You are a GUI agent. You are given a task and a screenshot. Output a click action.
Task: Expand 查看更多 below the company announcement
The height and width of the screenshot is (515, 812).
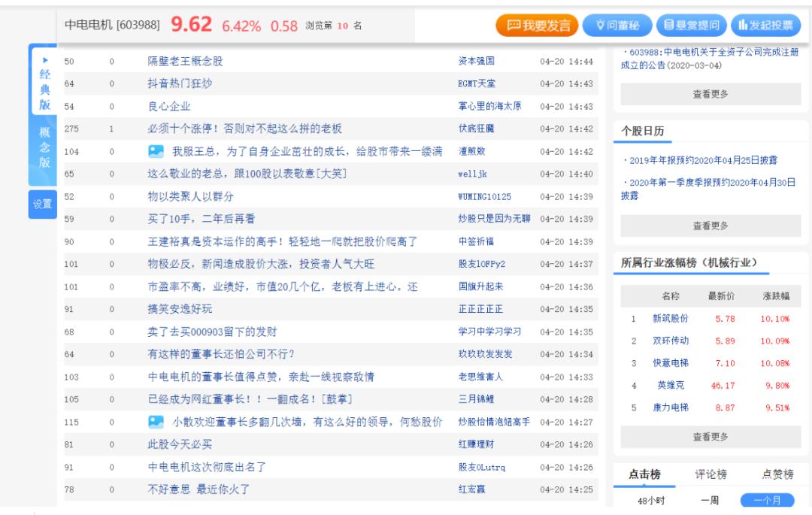pos(710,94)
